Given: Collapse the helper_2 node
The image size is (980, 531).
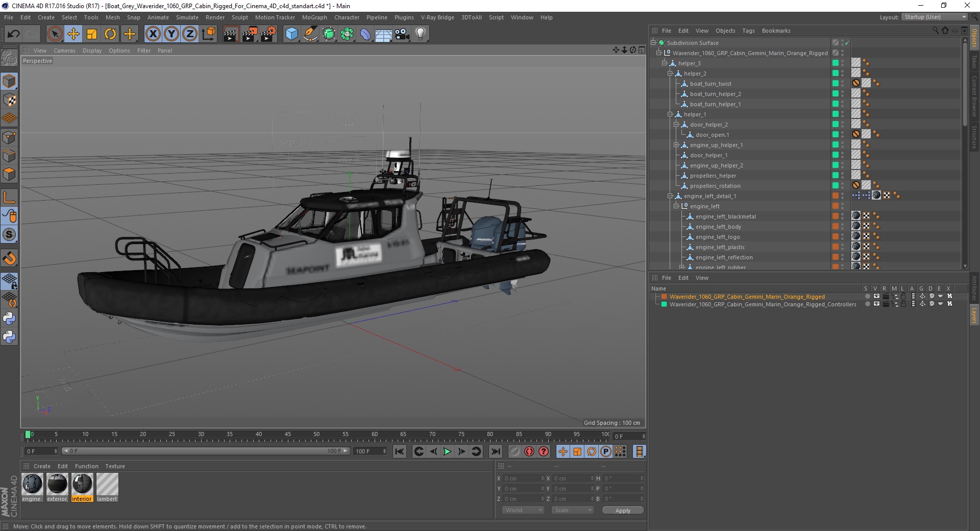Looking at the screenshot, I should 670,74.
